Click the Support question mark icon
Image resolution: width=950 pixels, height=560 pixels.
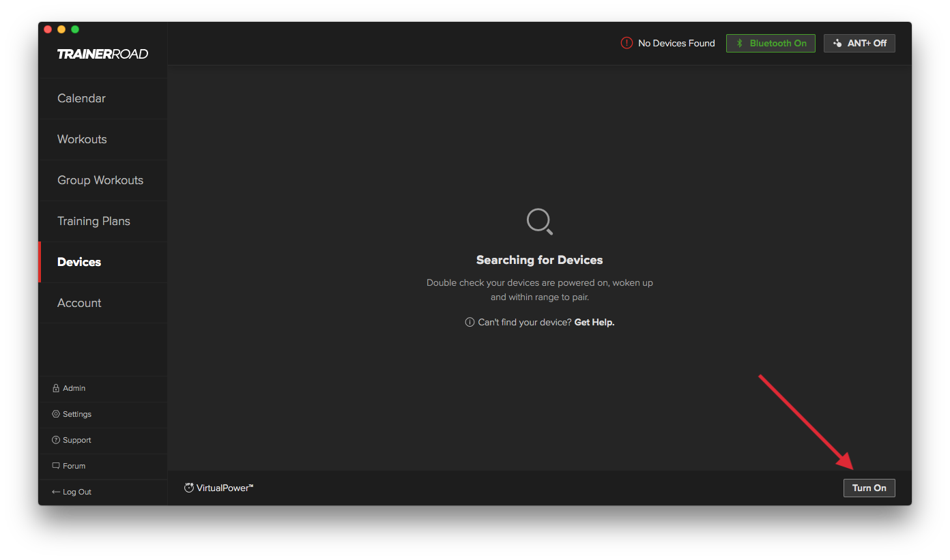click(x=56, y=440)
